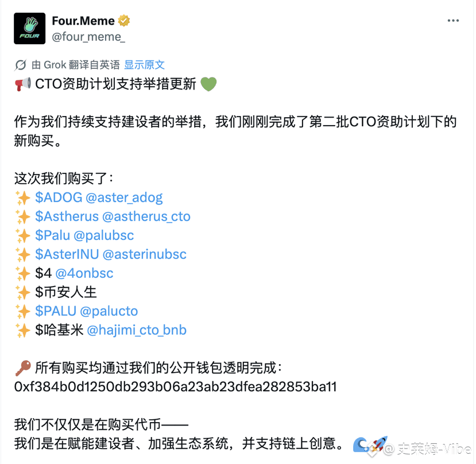Screen dimensions: 476x464
Task: Open the three-dot more options menu
Action: (453, 20)
